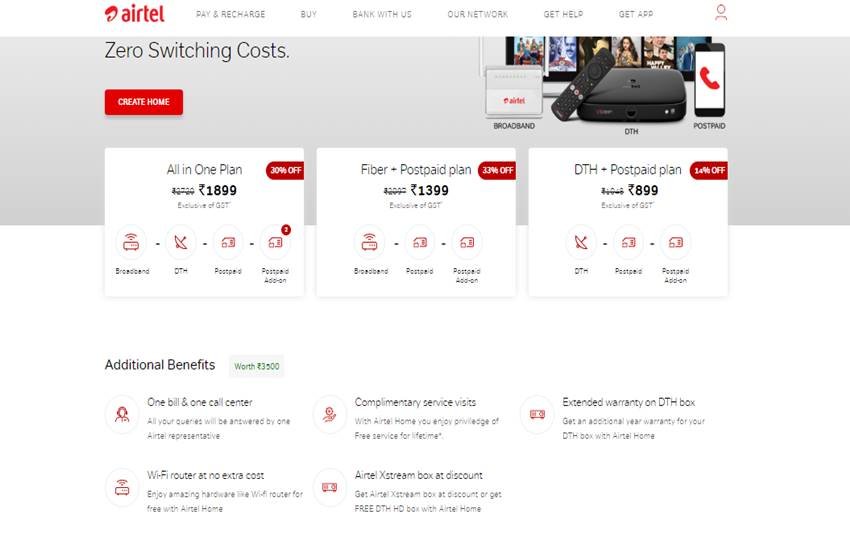Click Broadband icon in All in One Plan

131,242
